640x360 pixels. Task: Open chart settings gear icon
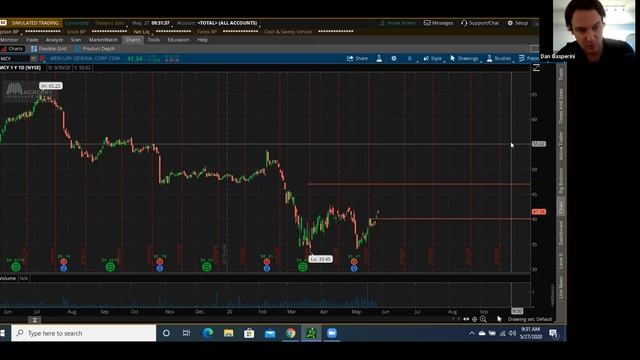coord(394,58)
